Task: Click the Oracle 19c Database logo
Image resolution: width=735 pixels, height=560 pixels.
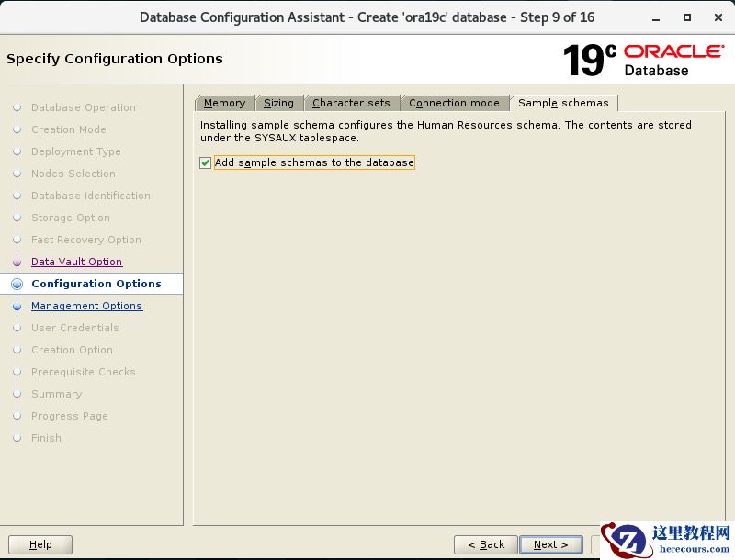Action: click(644, 60)
